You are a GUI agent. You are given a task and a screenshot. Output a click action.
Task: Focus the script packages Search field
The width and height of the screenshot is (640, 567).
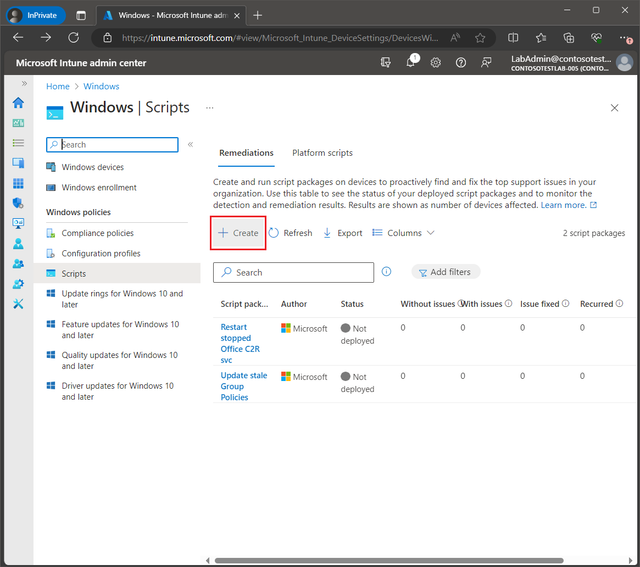pyautogui.click(x=293, y=272)
